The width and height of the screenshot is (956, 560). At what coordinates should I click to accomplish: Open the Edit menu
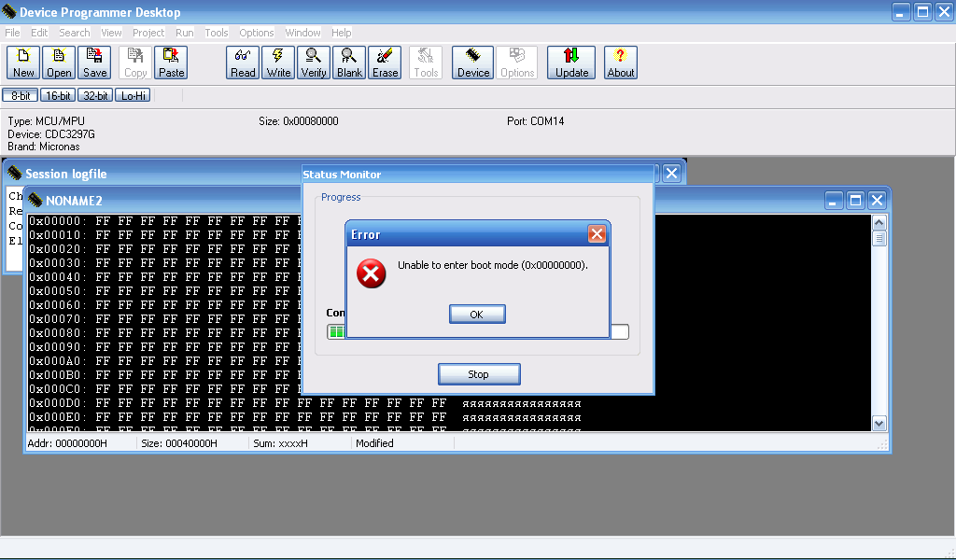39,33
